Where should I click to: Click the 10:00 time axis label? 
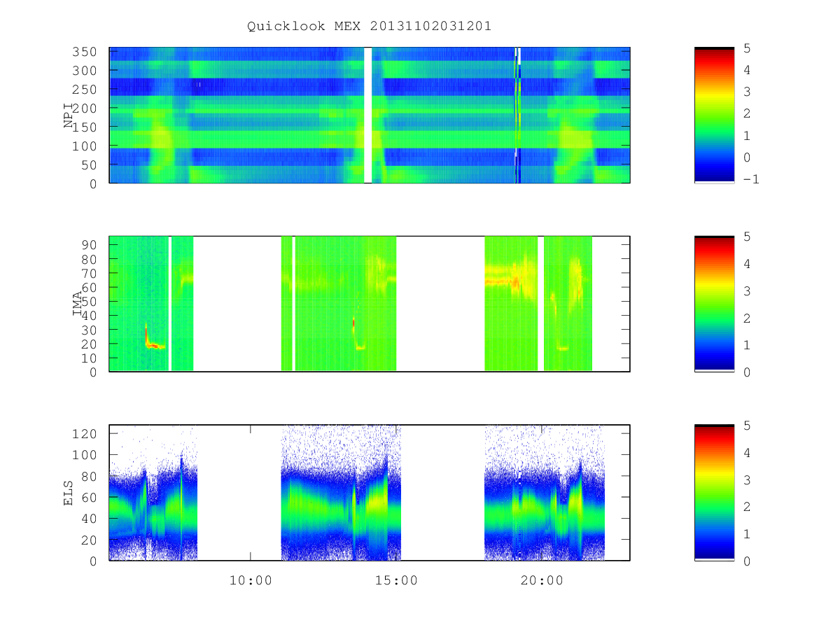click(251, 580)
